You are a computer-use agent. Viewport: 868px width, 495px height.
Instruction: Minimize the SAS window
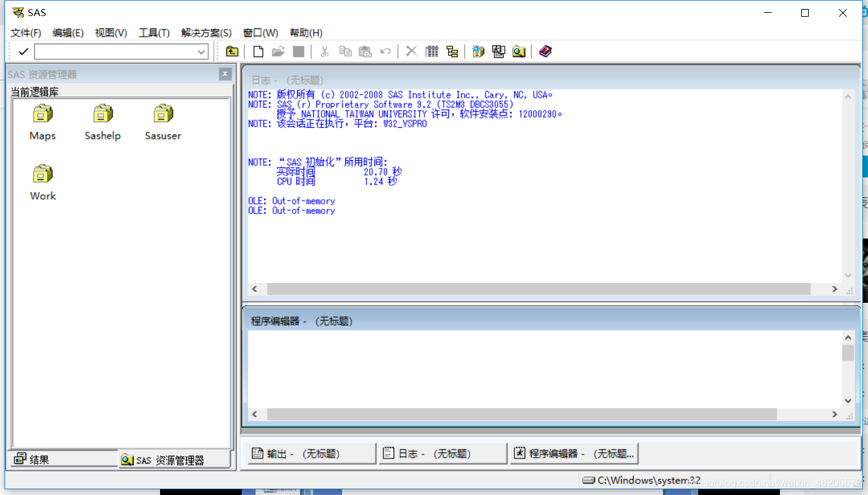click(x=767, y=13)
